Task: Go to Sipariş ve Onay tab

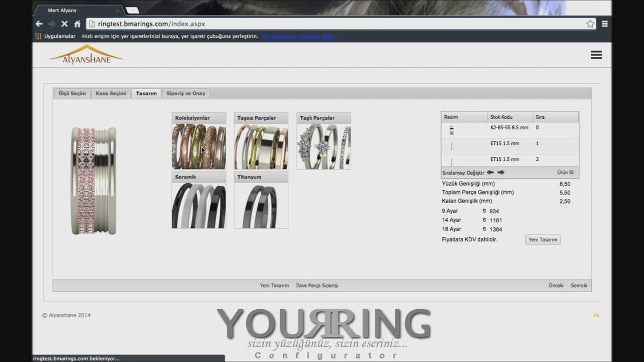Action: [186, 94]
